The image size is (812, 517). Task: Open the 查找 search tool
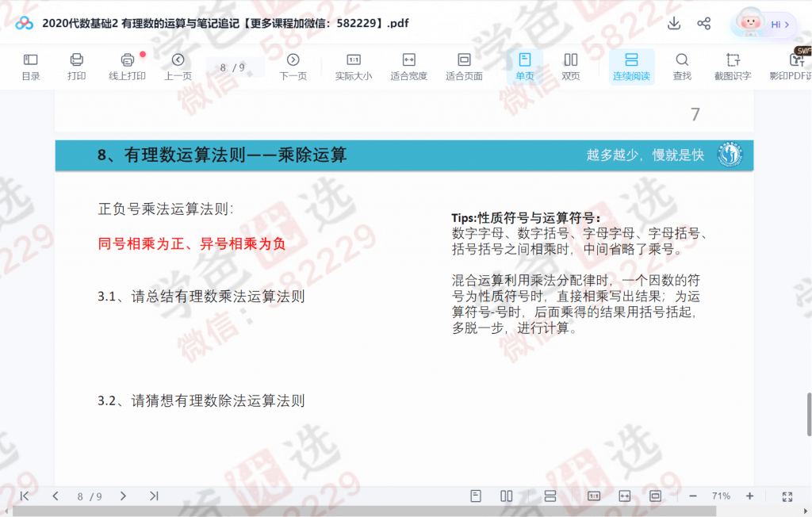682,67
